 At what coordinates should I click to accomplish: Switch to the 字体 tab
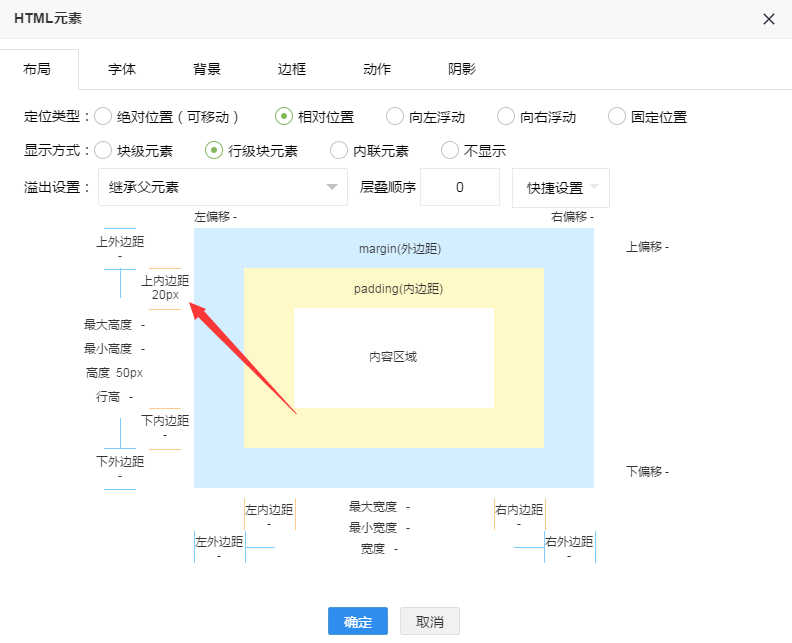tap(122, 69)
